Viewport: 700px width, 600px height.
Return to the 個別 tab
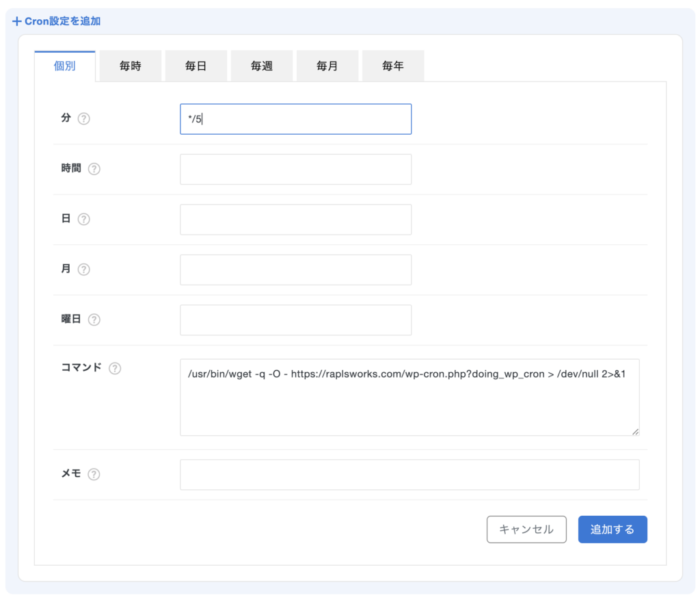click(x=65, y=65)
